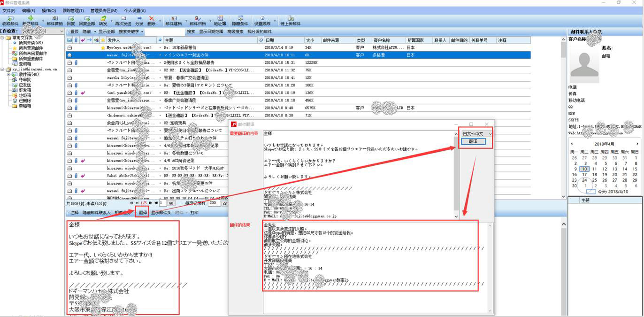This screenshot has height=317, width=644.
Task: Open the 跟踪管理(T) menu
Action: pos(73,10)
